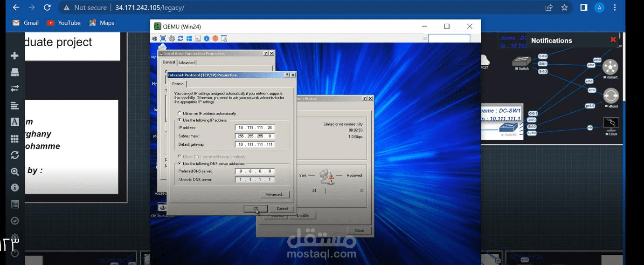
Task: Click the Advanced... button
Action: point(275,194)
